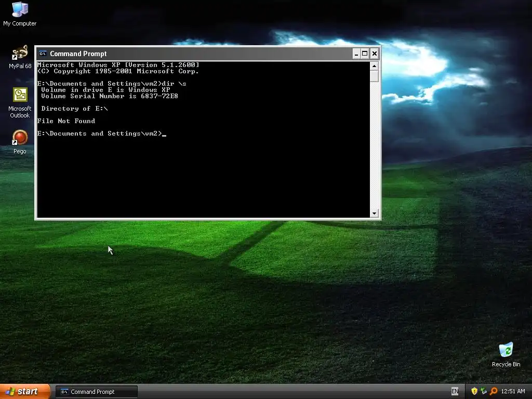532x399 pixels.
Task: Activate Command Prompt taskbar button
Action: 97,392
